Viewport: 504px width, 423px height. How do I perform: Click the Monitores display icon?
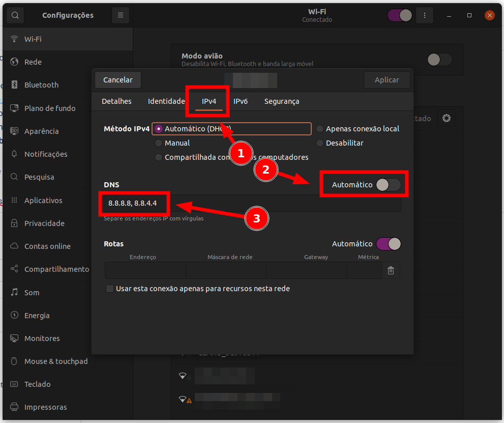pyautogui.click(x=14, y=338)
